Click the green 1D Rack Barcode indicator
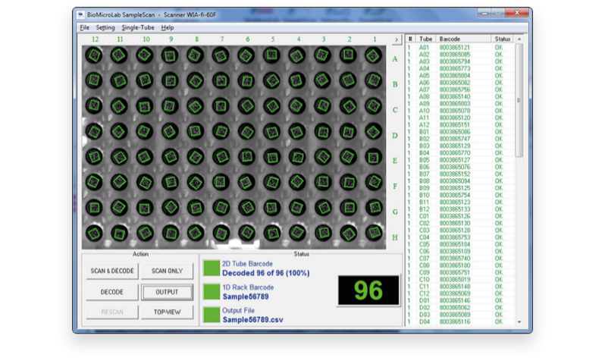Image resolution: width=605 pixels, height=364 pixels. pyautogui.click(x=212, y=291)
